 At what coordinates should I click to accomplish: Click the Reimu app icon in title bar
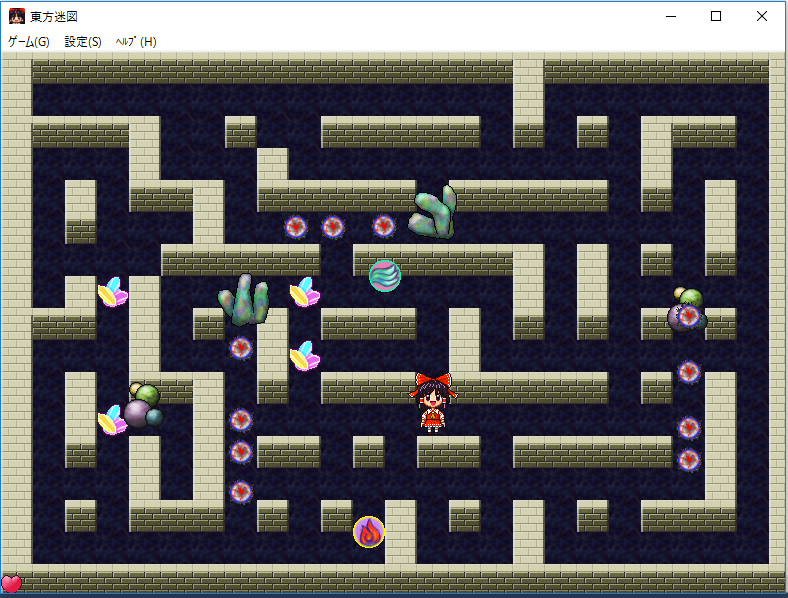tap(16, 16)
